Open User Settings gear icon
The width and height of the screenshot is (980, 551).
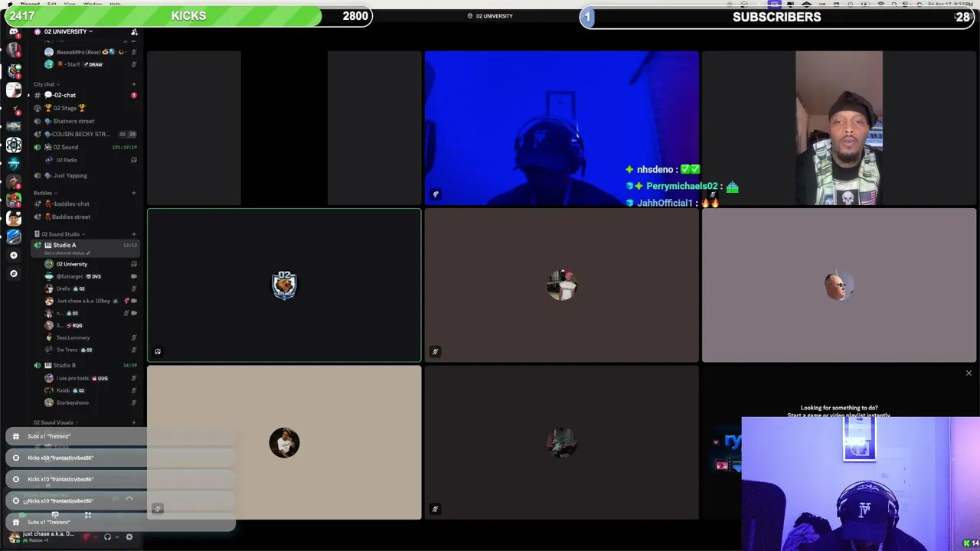coord(129,537)
